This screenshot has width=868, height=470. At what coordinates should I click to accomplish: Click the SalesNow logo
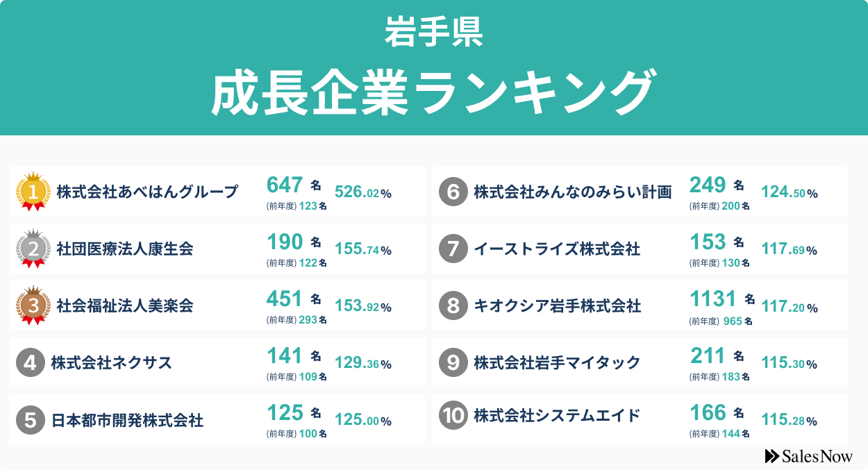808,456
